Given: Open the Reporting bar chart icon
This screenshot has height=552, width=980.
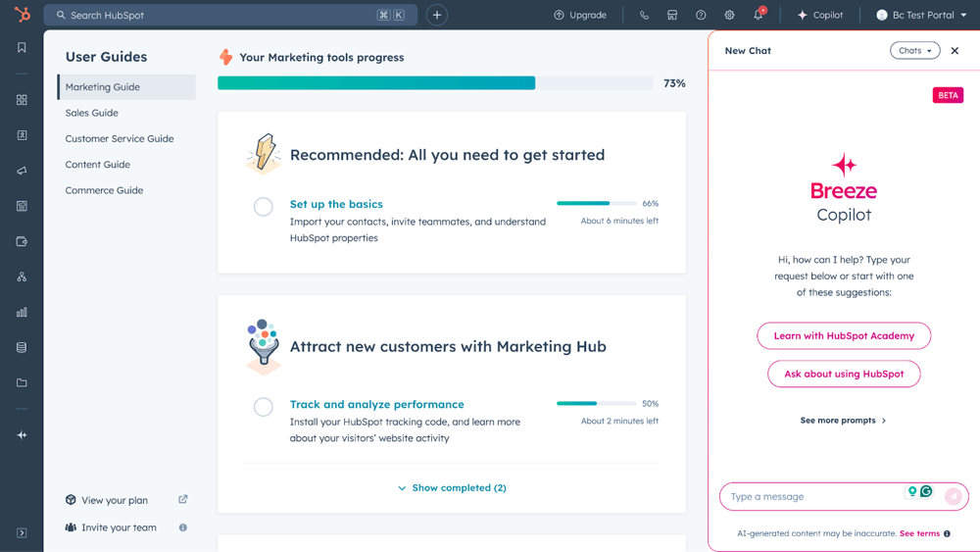Looking at the screenshot, I should click(x=22, y=312).
